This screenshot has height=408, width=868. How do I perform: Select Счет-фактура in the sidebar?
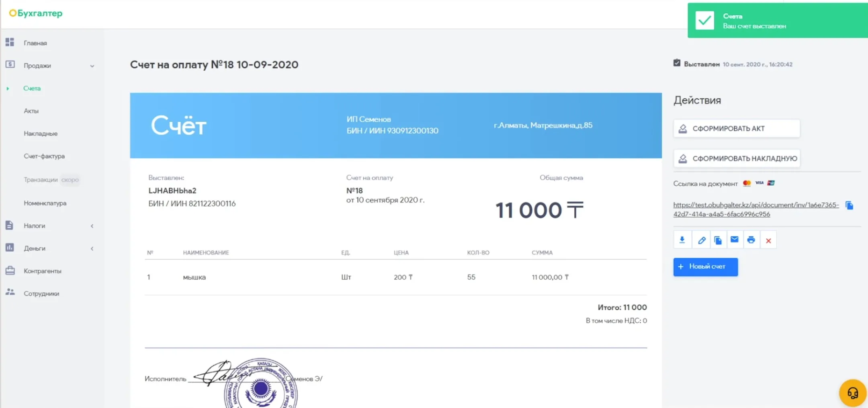(44, 156)
